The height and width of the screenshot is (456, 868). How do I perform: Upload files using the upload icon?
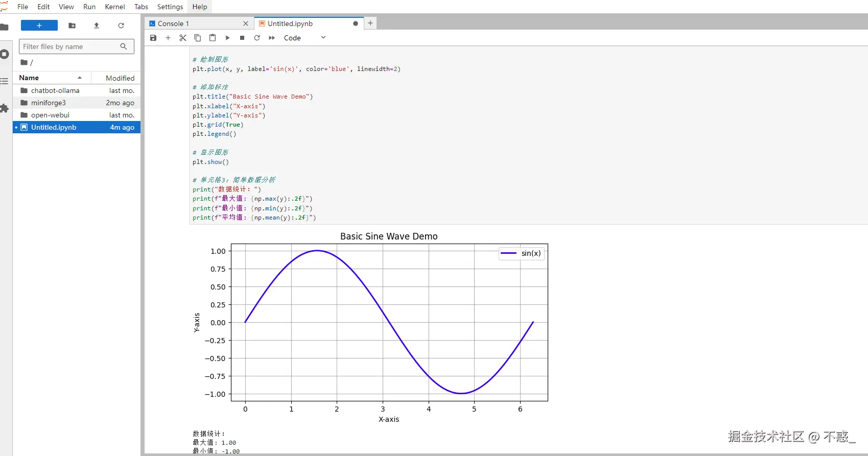point(97,26)
